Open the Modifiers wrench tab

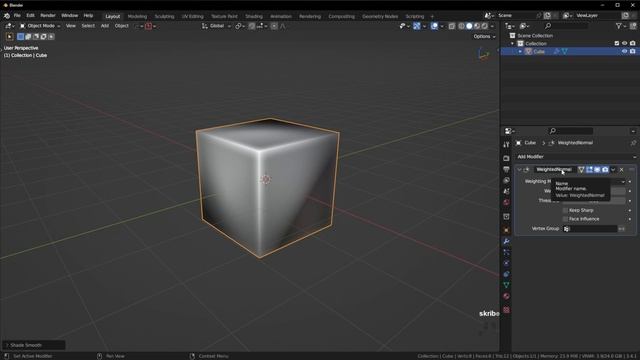click(x=506, y=241)
